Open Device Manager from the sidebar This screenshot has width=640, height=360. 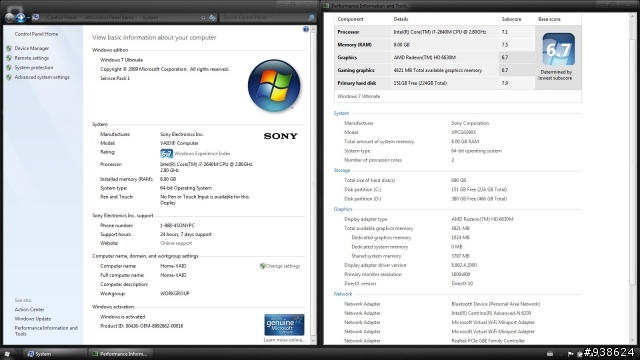point(31,48)
